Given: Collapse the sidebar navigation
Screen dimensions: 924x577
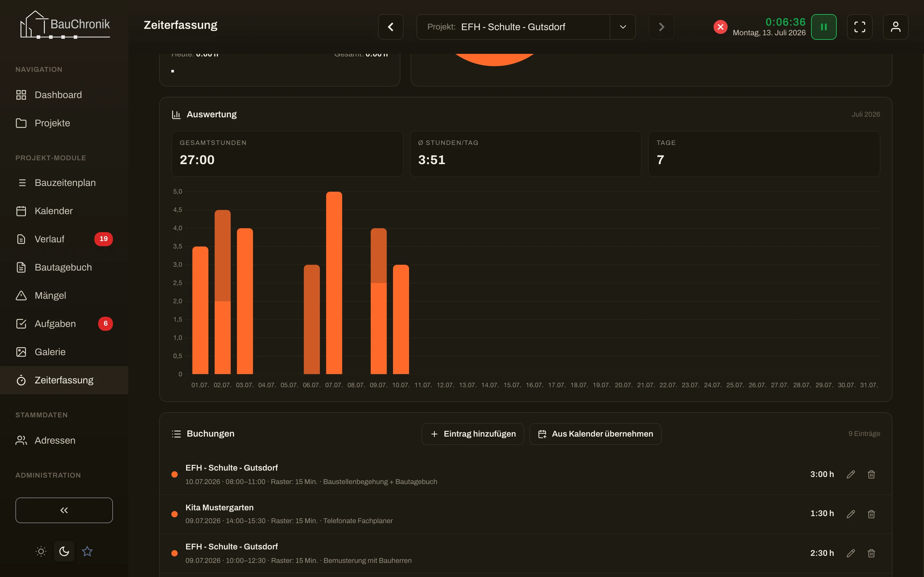Looking at the screenshot, I should point(64,510).
